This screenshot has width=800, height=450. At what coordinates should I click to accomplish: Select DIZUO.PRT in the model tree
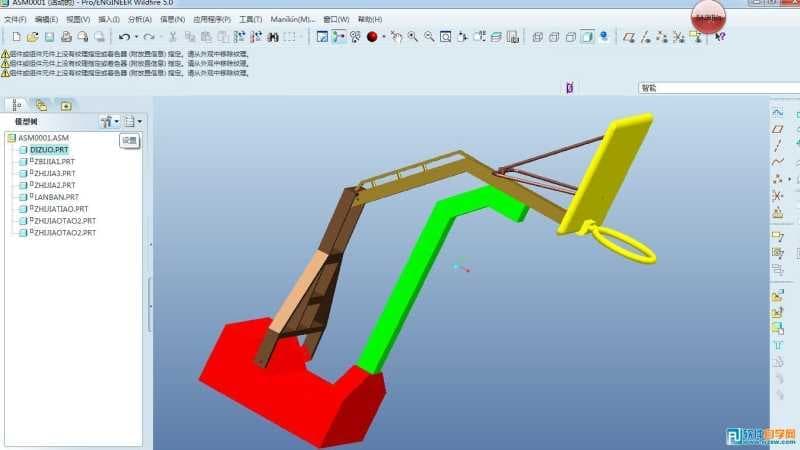pyautogui.click(x=49, y=149)
